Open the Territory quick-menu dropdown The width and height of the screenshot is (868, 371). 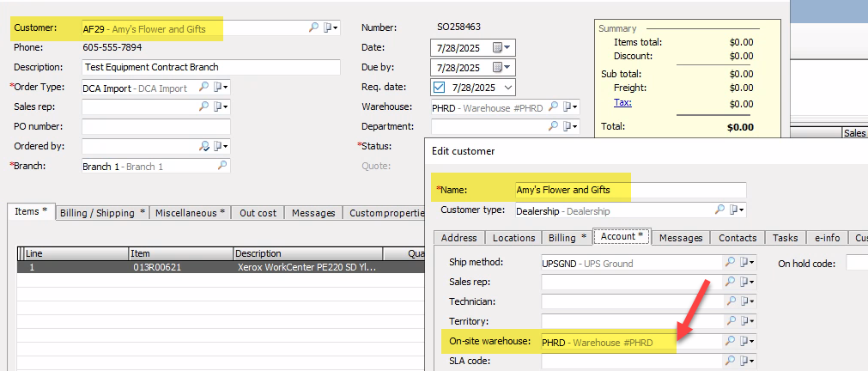(x=748, y=320)
